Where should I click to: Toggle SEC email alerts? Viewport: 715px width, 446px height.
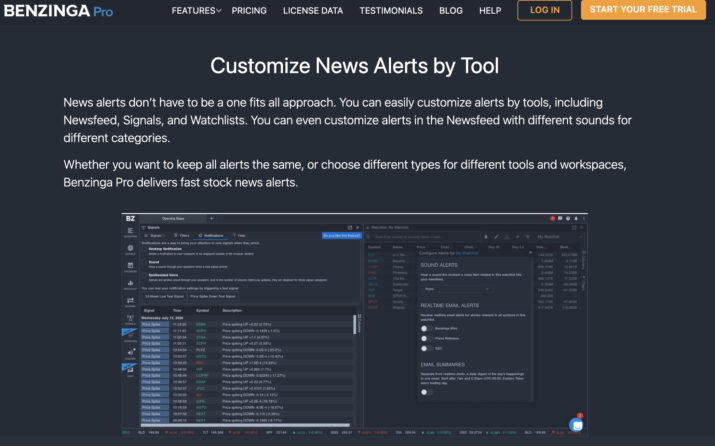(x=427, y=348)
